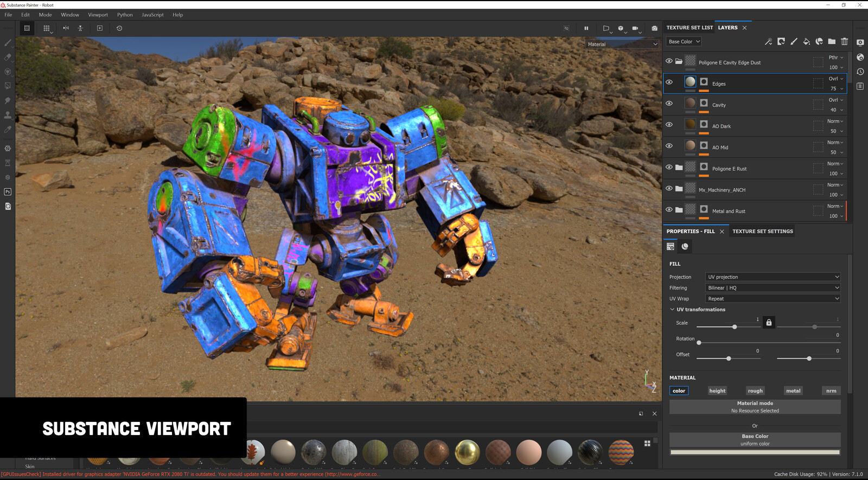This screenshot has width=868, height=480.
Task: Toggle the nrm material channel button
Action: 831,391
